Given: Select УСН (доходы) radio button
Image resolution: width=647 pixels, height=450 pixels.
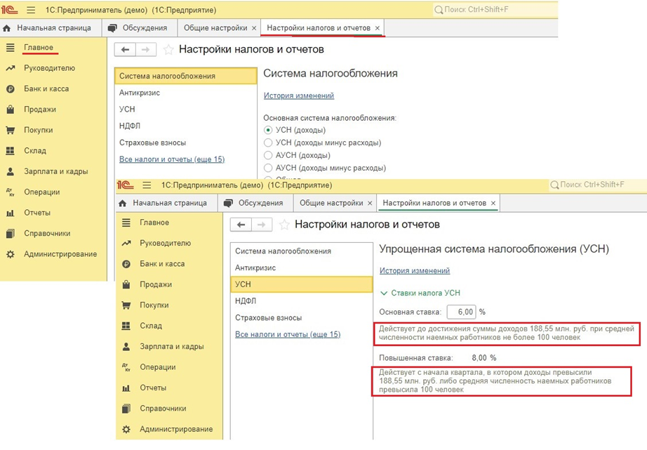Looking at the screenshot, I should tap(268, 130).
